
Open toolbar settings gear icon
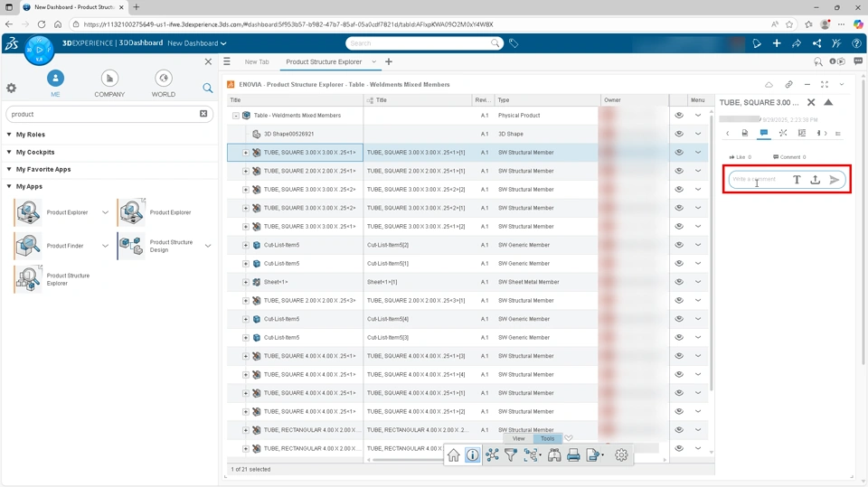pyautogui.click(x=621, y=454)
